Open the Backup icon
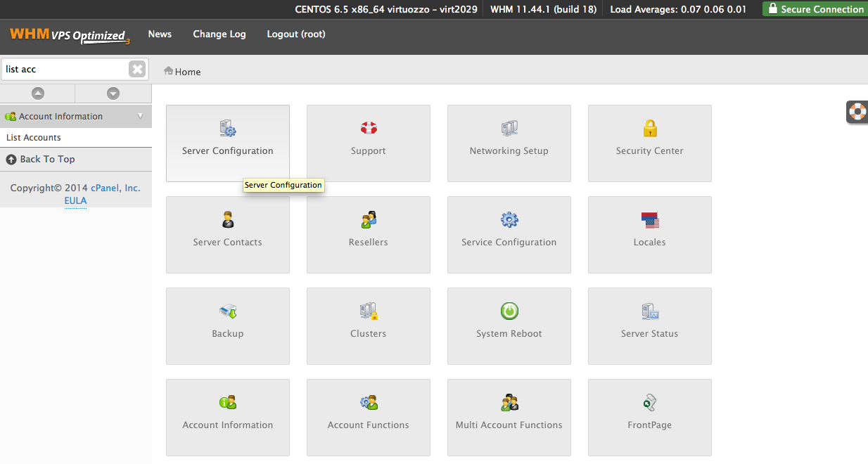This screenshot has width=868, height=464. coord(228,311)
